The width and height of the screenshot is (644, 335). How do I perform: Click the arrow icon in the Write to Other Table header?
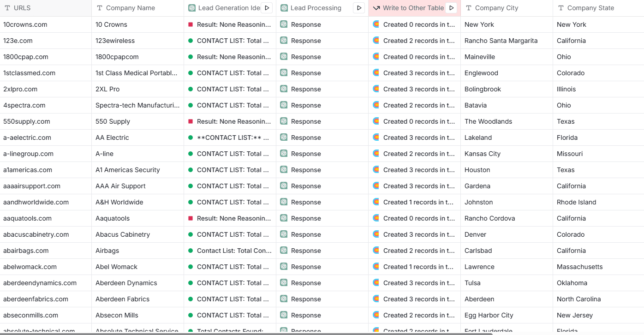pos(376,8)
